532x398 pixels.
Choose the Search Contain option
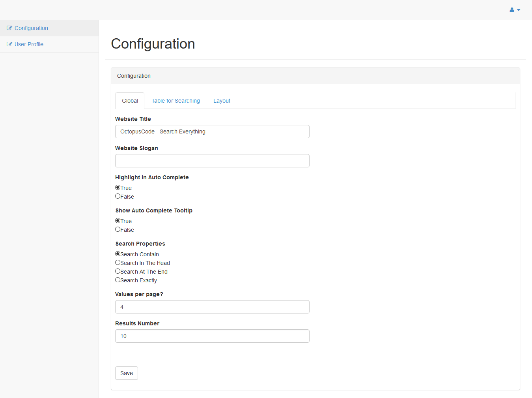(x=118, y=254)
